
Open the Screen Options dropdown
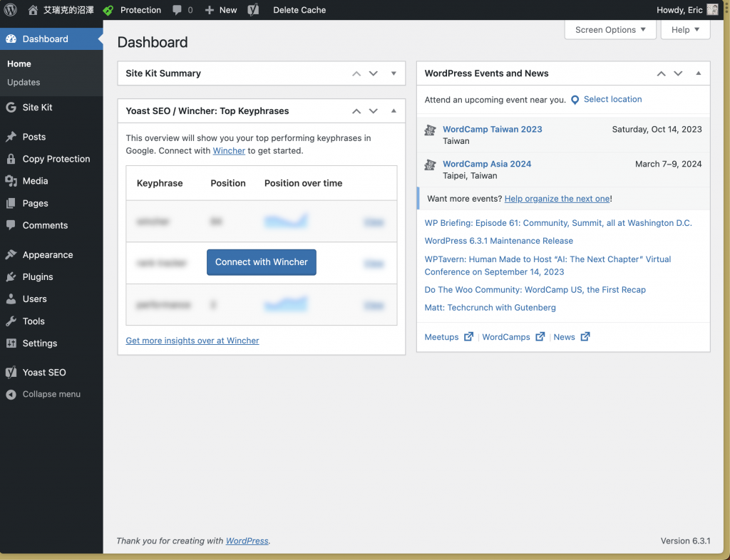610,30
